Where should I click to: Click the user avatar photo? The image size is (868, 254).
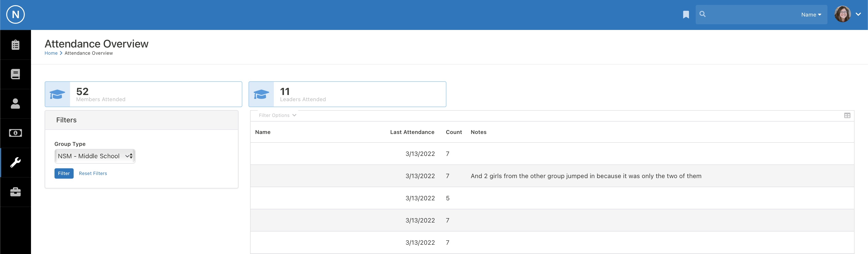pos(842,14)
